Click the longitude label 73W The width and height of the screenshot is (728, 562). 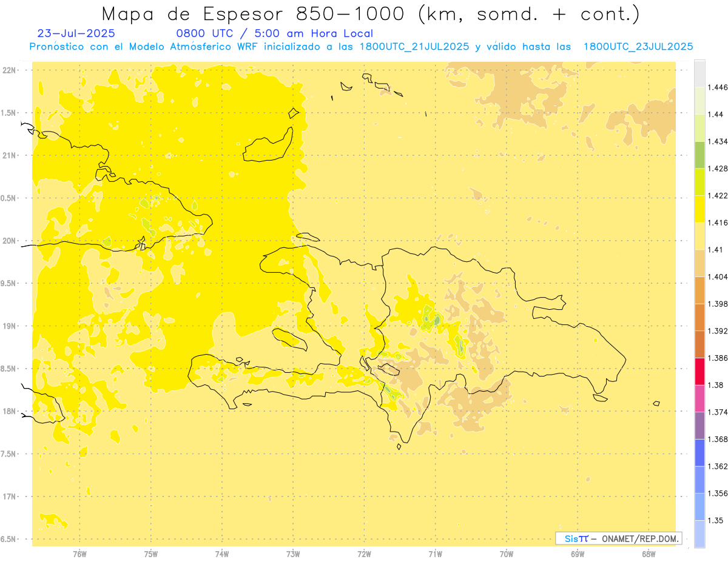293,554
